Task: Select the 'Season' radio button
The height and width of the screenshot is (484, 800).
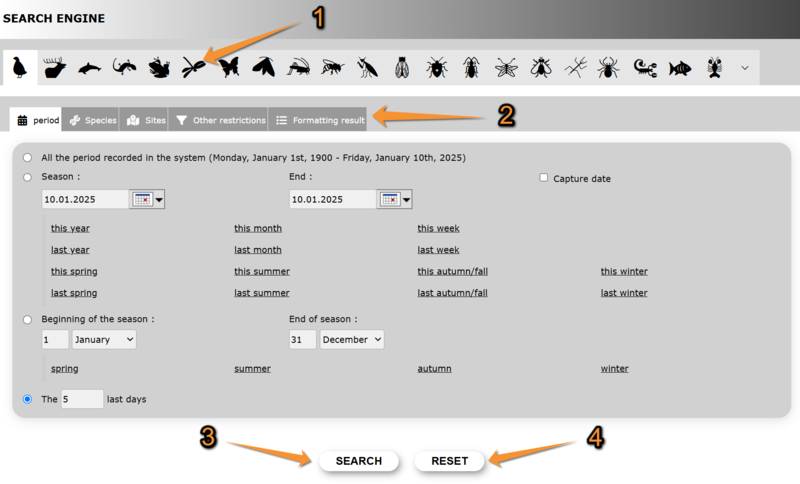Action: (x=28, y=177)
